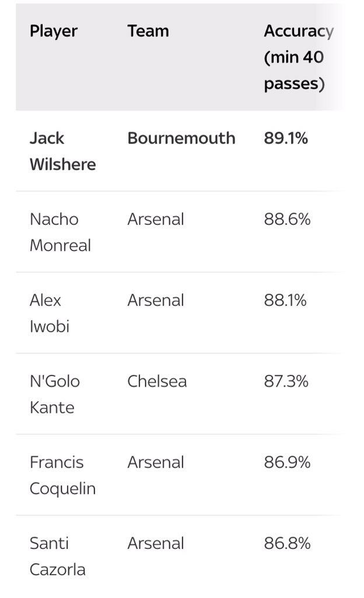This screenshot has height=598, width=364.
Task: Click Arsenal in Francis Coquelin's row
Action: pyautogui.click(x=156, y=463)
